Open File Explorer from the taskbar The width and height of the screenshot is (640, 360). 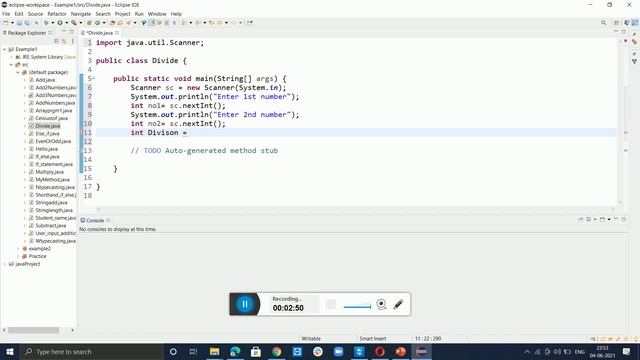[214, 351]
